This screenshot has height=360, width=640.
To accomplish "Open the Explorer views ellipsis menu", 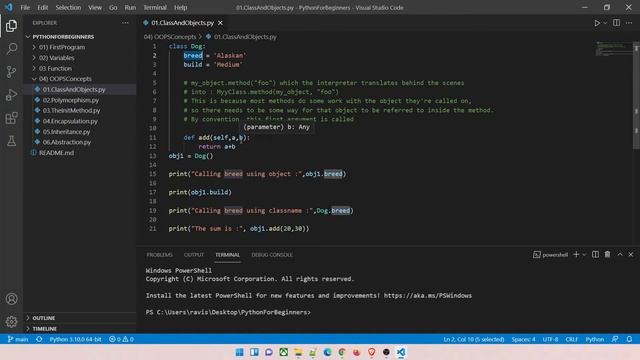I will (125, 23).
